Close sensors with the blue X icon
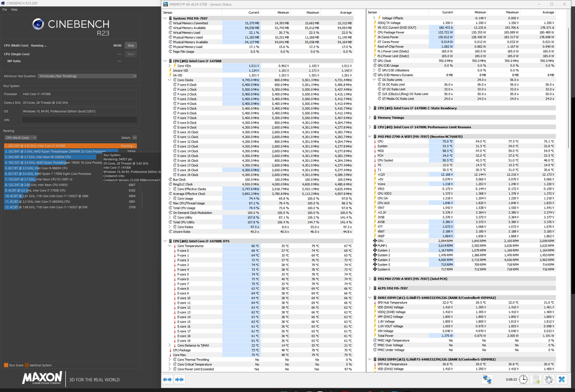Screen dimensions: 575x392 (562, 380)
